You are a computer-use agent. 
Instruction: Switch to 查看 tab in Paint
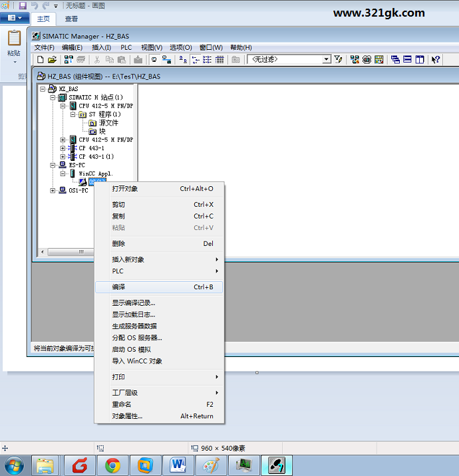[71, 19]
